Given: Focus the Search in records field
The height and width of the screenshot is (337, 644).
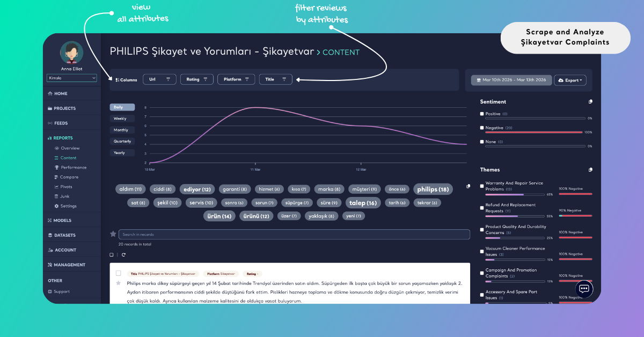Looking at the screenshot, I should click(x=294, y=235).
